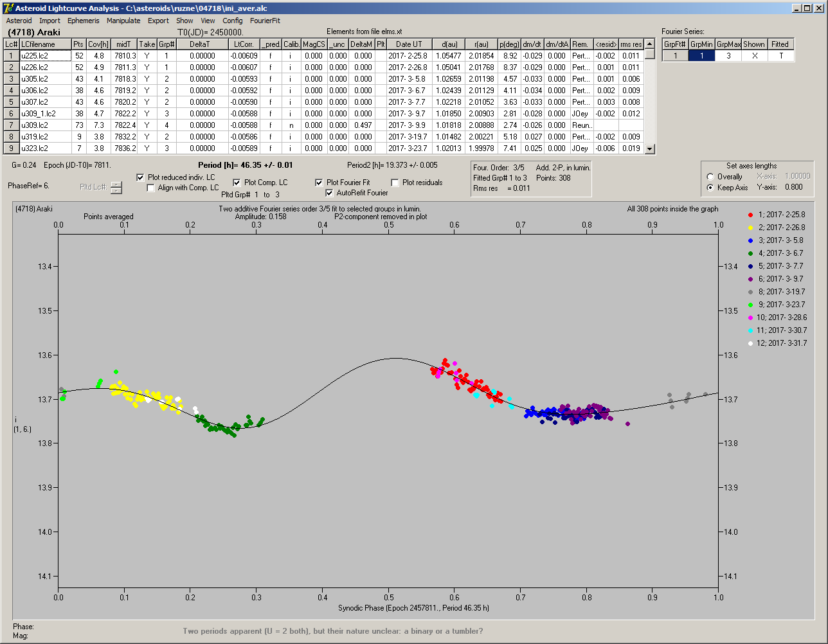Click the X-axis length field

(797, 177)
